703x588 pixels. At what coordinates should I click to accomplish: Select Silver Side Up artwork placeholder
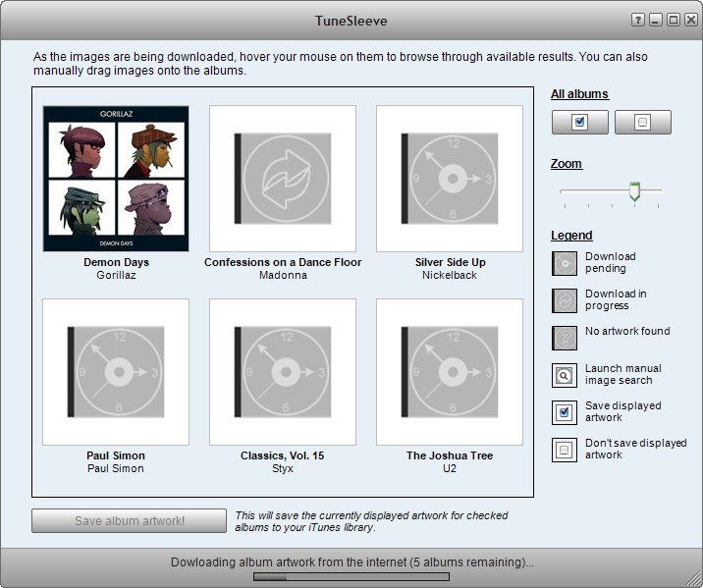[450, 179]
